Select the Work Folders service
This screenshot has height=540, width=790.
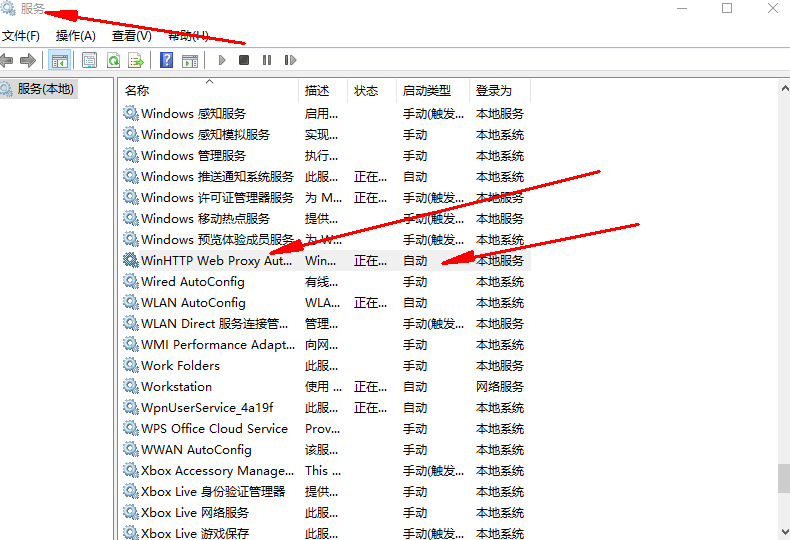click(x=326, y=366)
